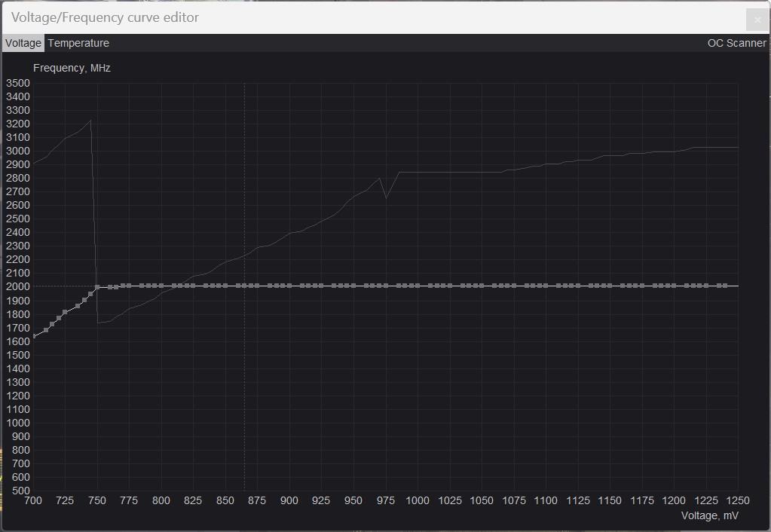The width and height of the screenshot is (771, 532).
Task: Click the 3500 MHz axis label
Action: point(17,83)
